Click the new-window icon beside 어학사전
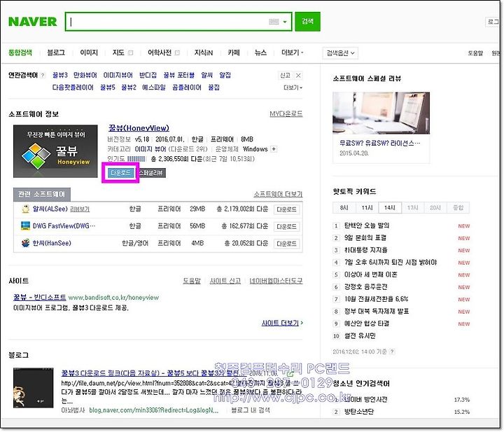 [x=177, y=53]
